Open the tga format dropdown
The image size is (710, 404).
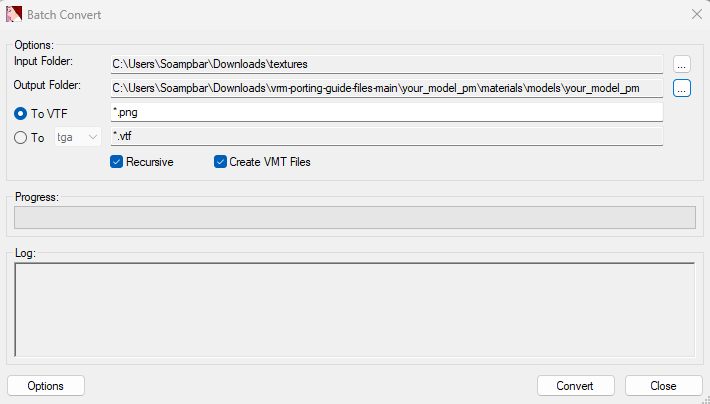79,137
